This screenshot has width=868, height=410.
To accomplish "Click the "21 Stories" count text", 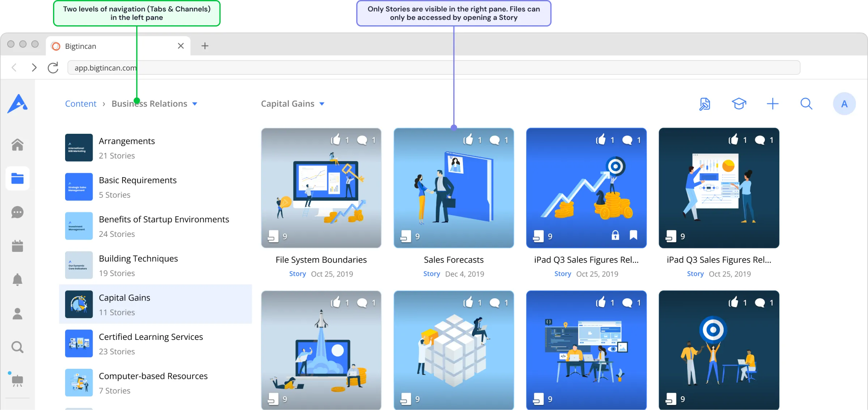I will (117, 156).
